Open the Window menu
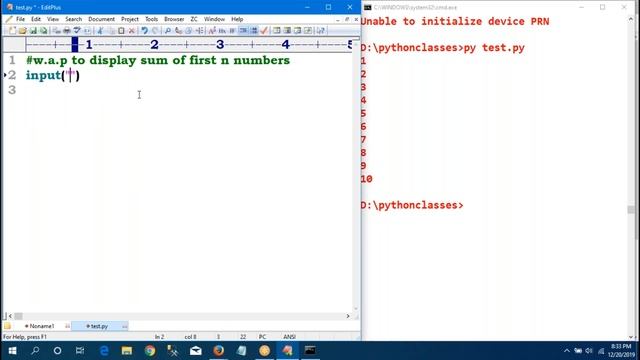640x360 pixels. click(x=214, y=19)
